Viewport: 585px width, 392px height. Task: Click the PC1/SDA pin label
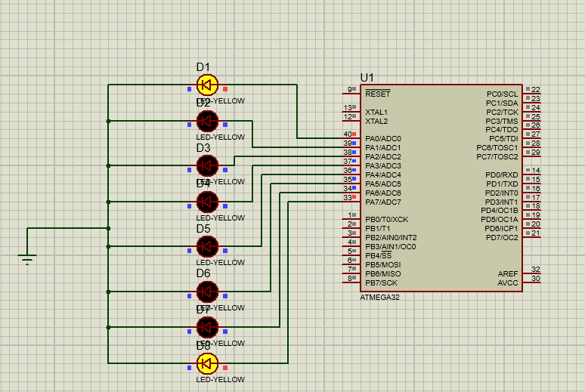pos(502,103)
